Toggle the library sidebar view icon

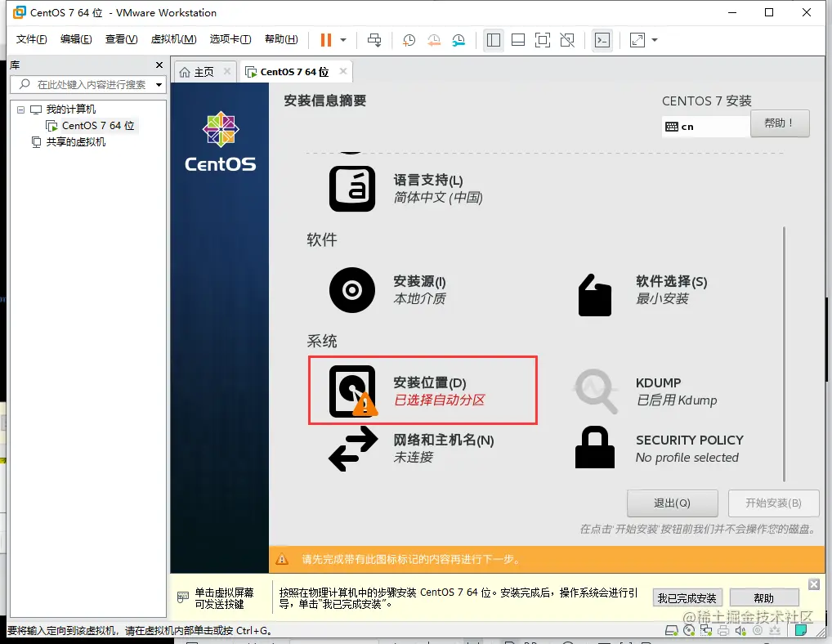pyautogui.click(x=494, y=40)
